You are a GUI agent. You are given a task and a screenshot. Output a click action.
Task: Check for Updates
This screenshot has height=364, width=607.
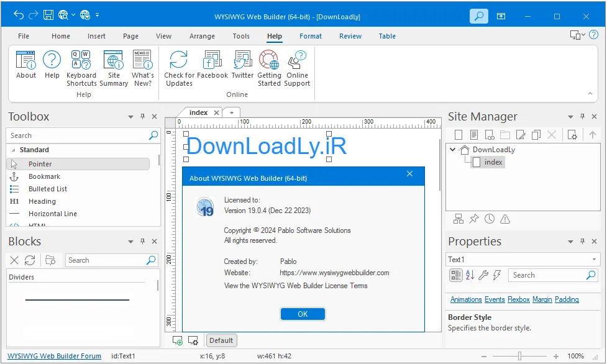coord(179,68)
